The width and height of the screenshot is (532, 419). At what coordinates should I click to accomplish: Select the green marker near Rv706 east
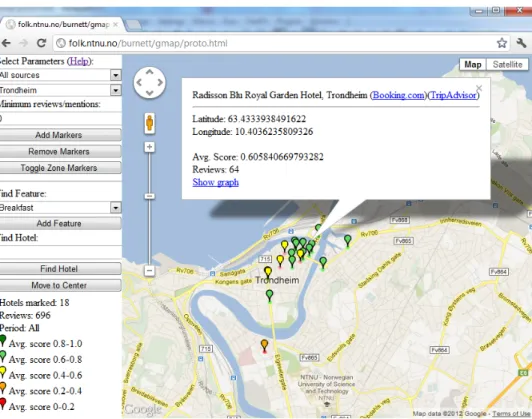tap(347, 242)
